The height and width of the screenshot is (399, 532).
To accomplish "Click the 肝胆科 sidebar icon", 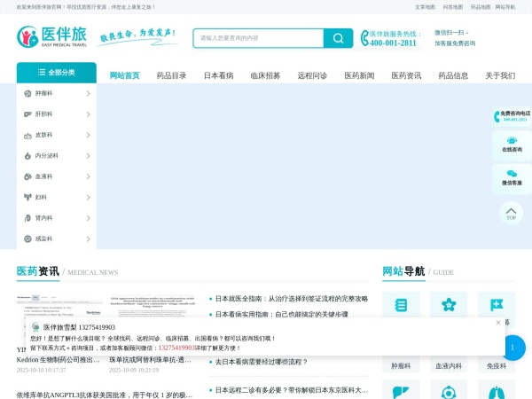I will point(27,114).
